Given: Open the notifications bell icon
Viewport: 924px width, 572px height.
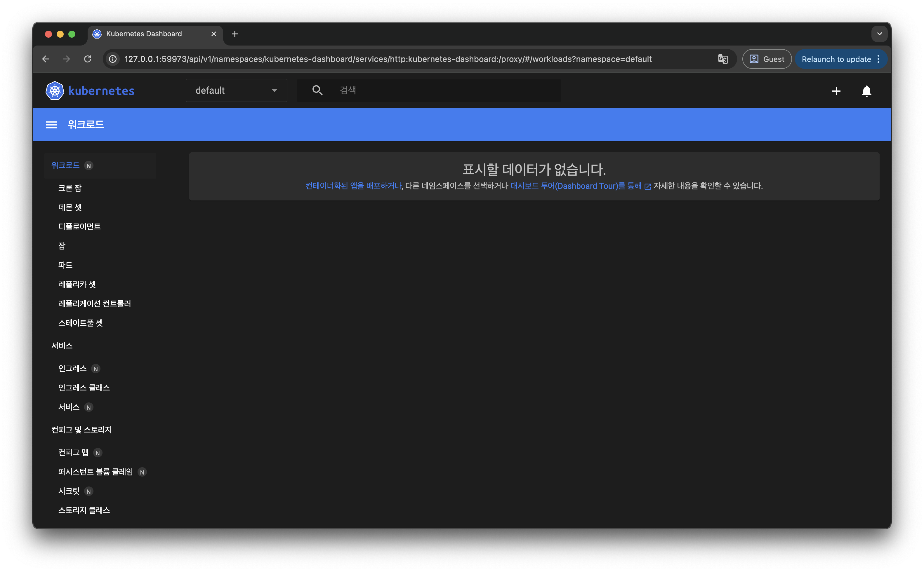Looking at the screenshot, I should click(x=866, y=91).
